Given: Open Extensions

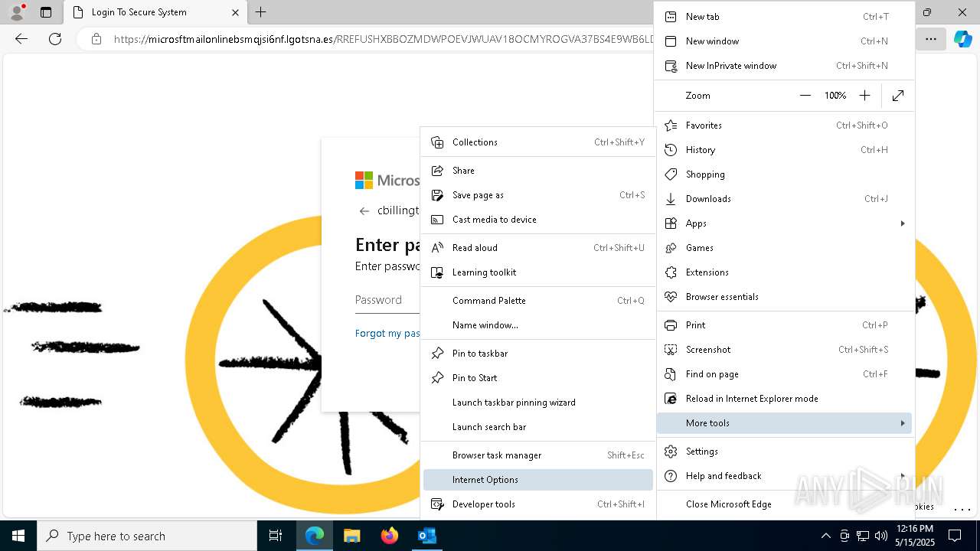Looking at the screenshot, I should pos(784,272).
